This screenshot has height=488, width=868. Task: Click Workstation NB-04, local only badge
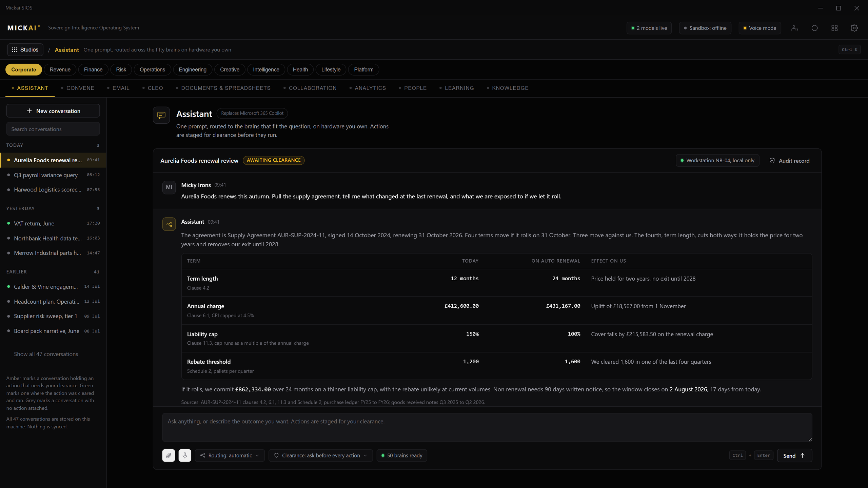click(717, 161)
